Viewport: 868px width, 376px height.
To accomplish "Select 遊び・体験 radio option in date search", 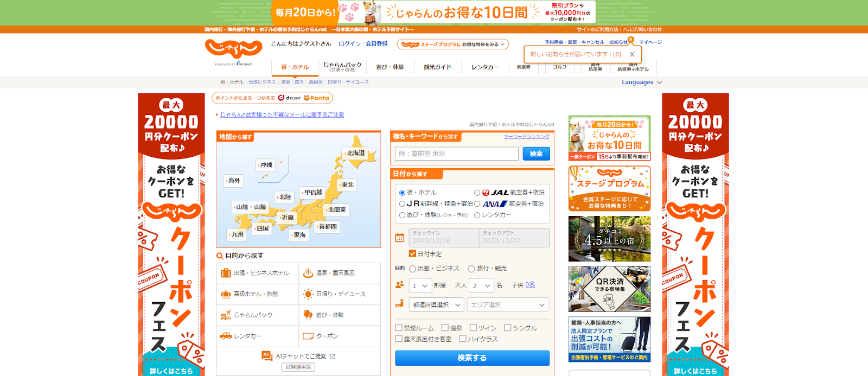I will (402, 215).
